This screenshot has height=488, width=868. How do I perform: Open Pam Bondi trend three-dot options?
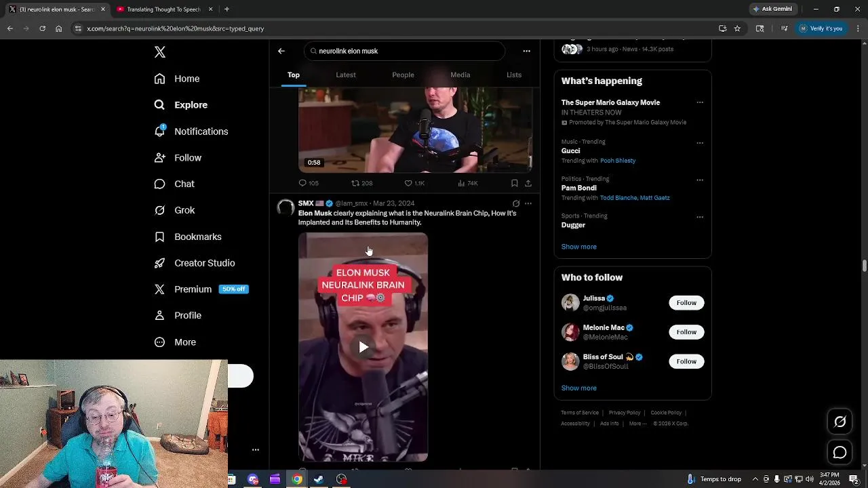tap(700, 180)
